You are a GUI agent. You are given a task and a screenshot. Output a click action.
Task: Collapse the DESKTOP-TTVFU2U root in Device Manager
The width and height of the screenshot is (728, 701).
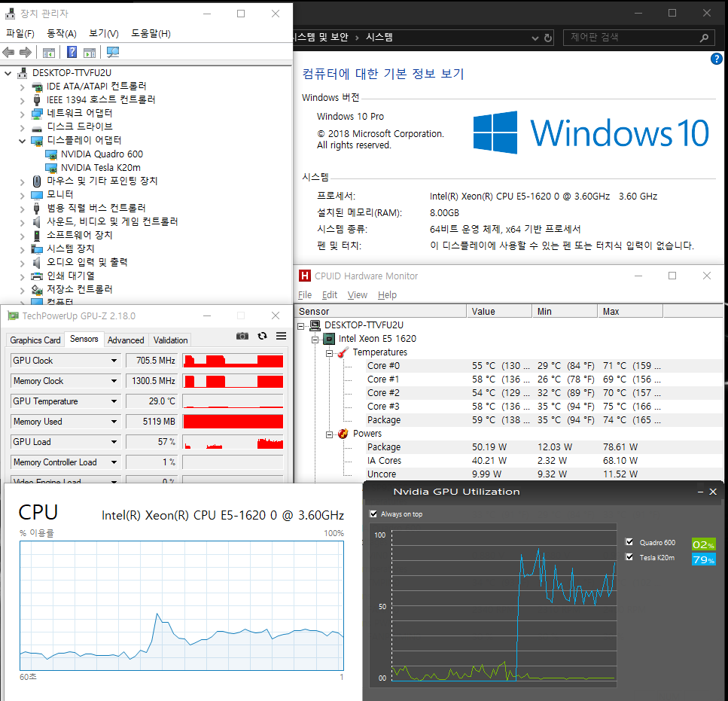click(8, 73)
